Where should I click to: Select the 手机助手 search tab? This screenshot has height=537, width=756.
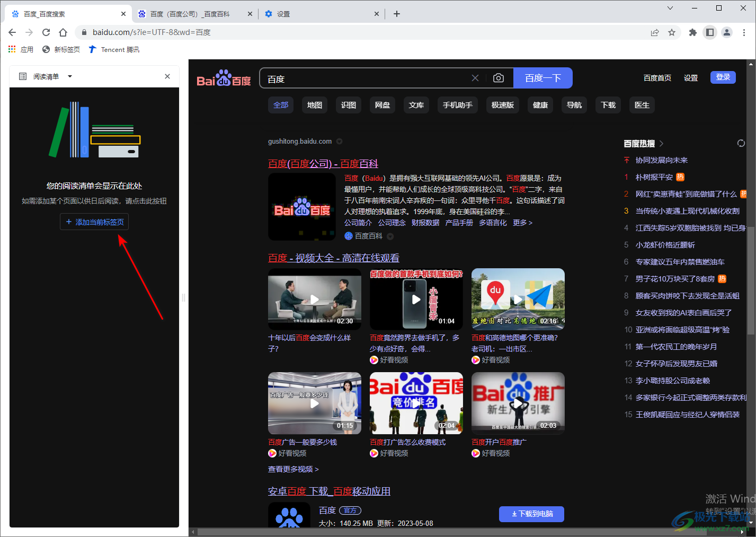458,105
